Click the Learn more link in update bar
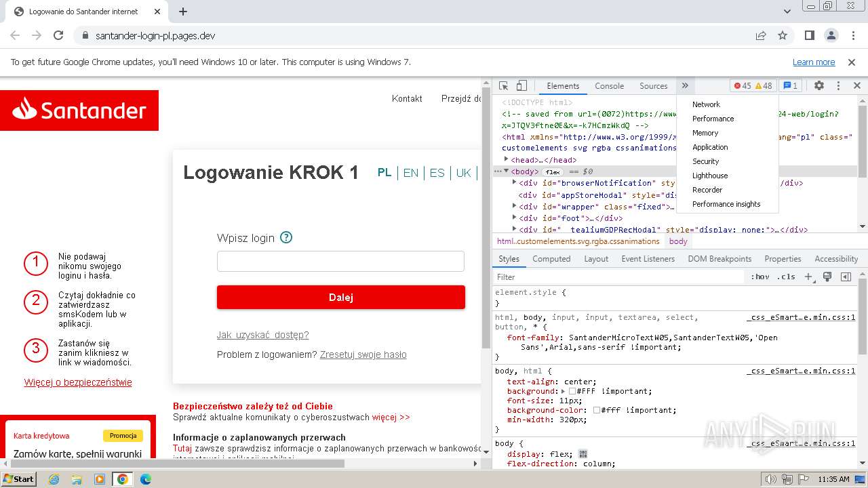This screenshot has width=868, height=488. 814,62
